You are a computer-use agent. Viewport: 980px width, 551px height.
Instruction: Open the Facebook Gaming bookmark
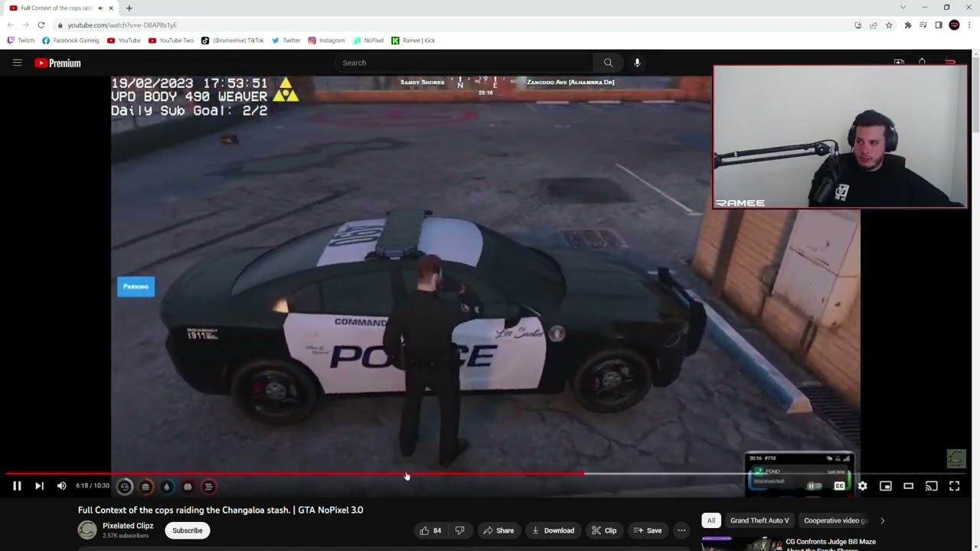70,41
